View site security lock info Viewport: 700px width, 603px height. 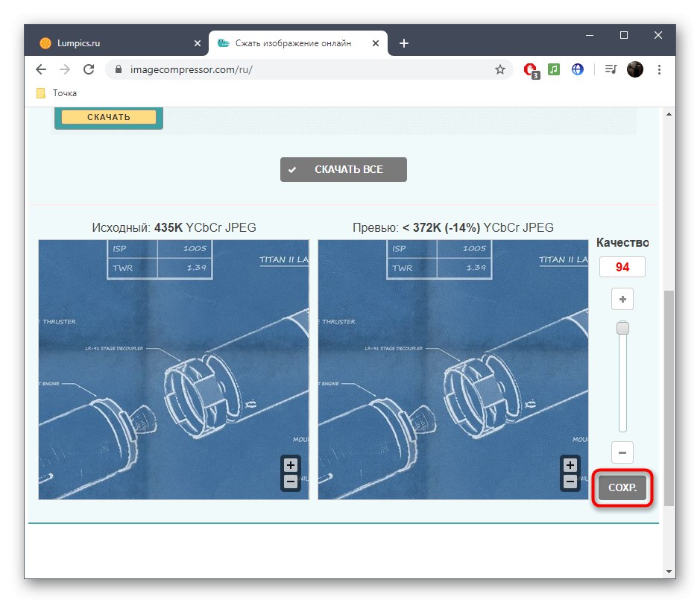click(119, 69)
